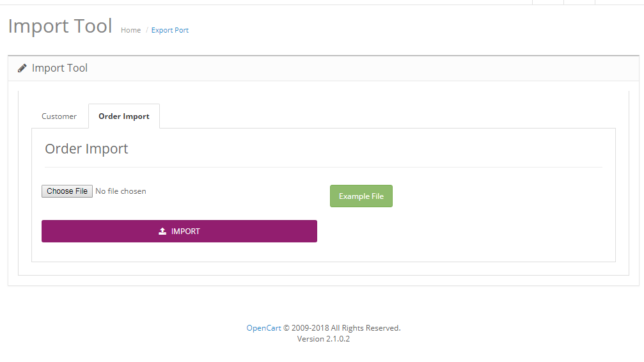The image size is (644, 362).
Task: Open the OpenCart footer link
Action: coord(263,328)
